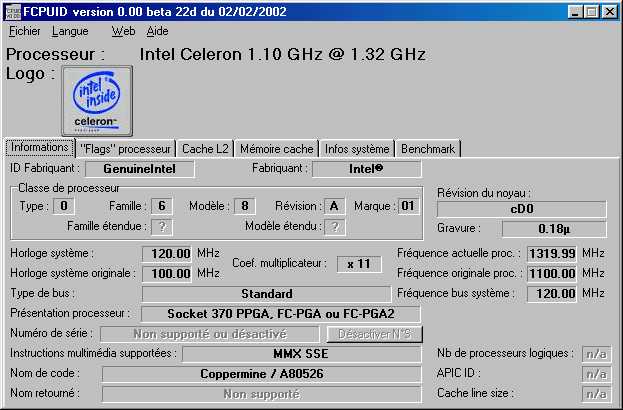Switch to the Cache L2 tab

click(x=205, y=149)
